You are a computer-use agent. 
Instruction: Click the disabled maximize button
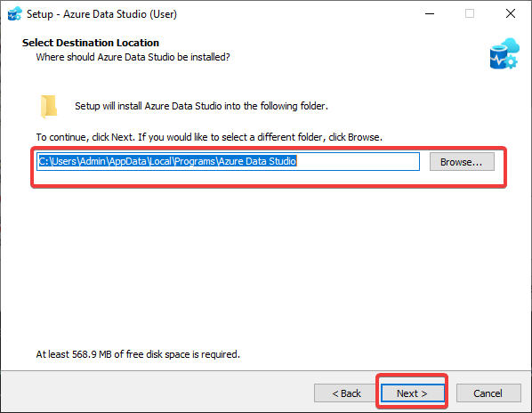[x=470, y=14]
